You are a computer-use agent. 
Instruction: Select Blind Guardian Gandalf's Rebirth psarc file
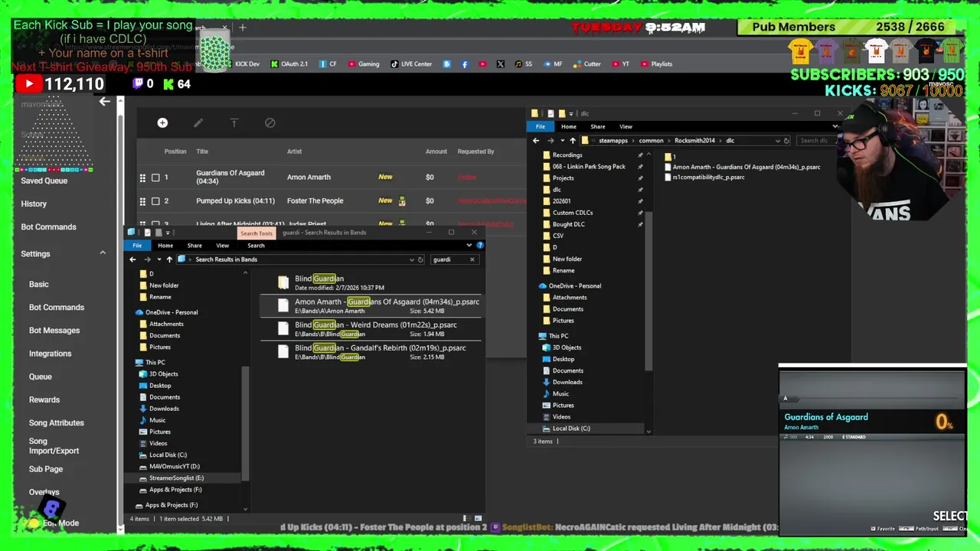(371, 352)
